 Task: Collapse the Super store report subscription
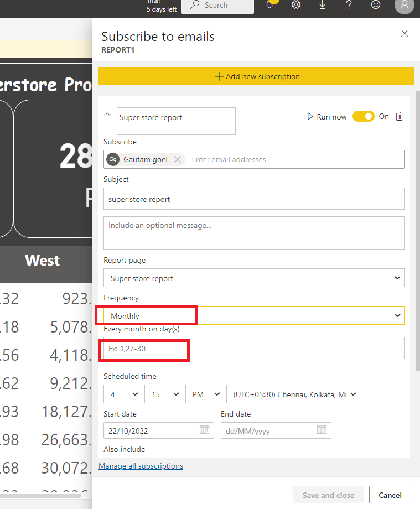point(107,115)
